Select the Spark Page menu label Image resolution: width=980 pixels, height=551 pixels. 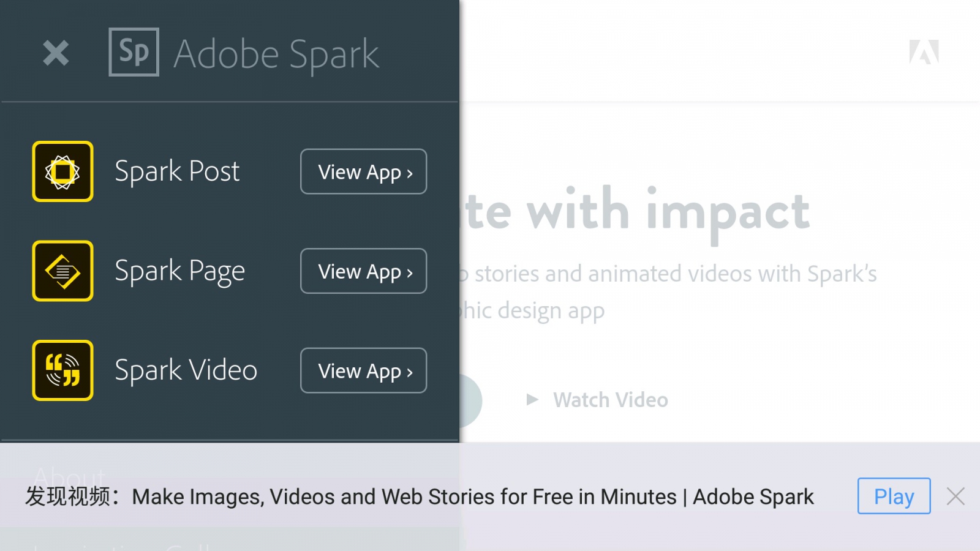coord(179,271)
